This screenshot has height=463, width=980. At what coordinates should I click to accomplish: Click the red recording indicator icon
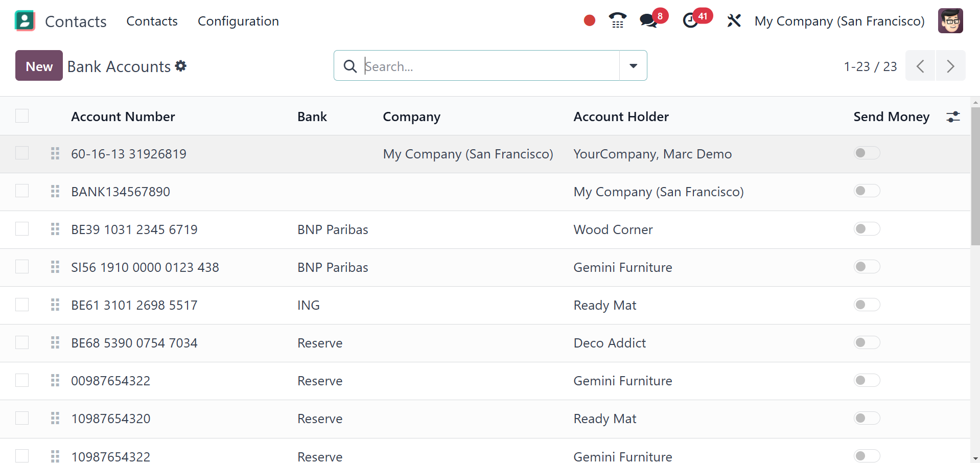click(x=589, y=20)
